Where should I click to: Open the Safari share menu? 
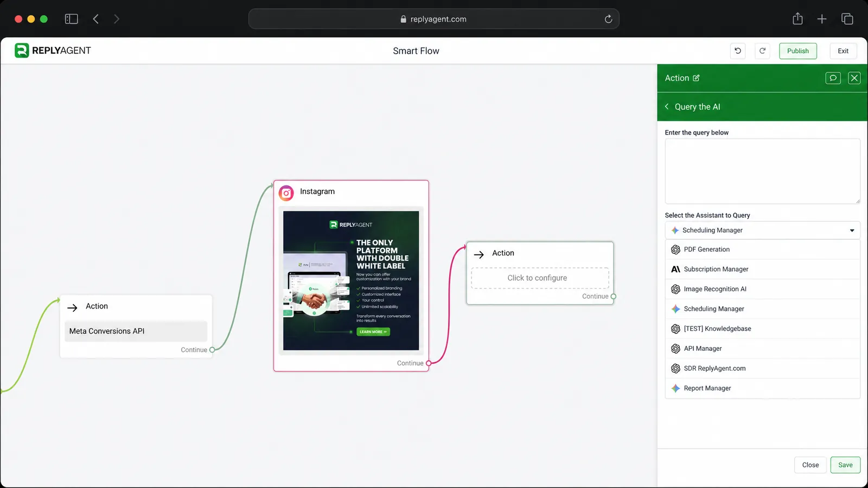click(x=797, y=19)
